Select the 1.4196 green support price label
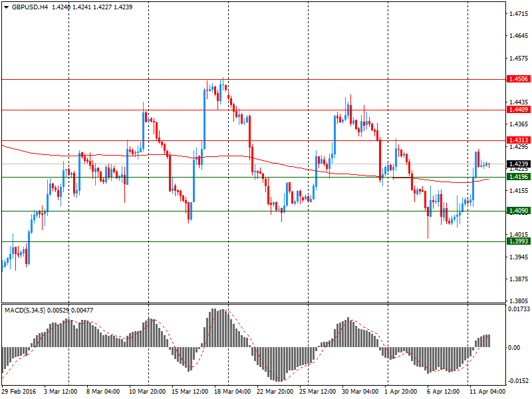 pos(518,177)
